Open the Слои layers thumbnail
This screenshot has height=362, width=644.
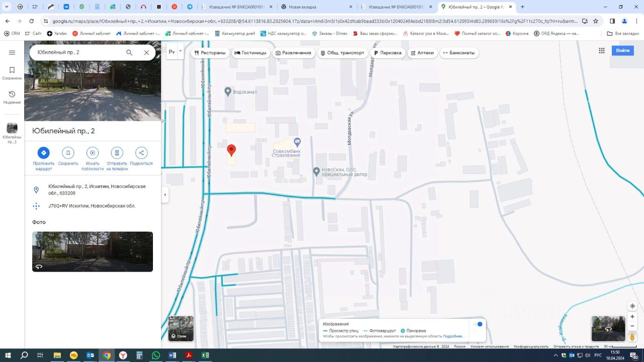coord(181,328)
